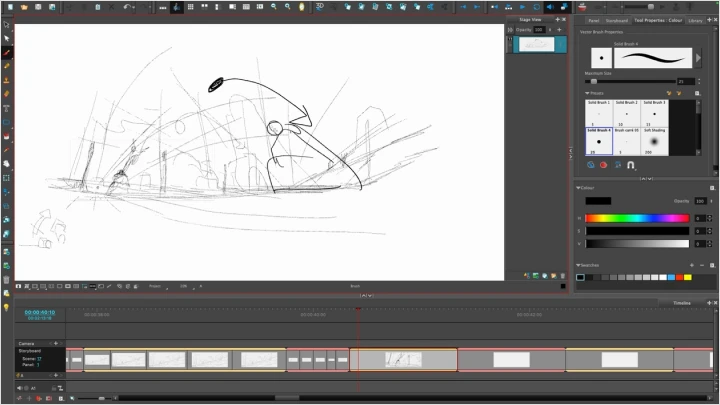
Task: Click the Undo icon in top toolbar
Action: click(128, 7)
